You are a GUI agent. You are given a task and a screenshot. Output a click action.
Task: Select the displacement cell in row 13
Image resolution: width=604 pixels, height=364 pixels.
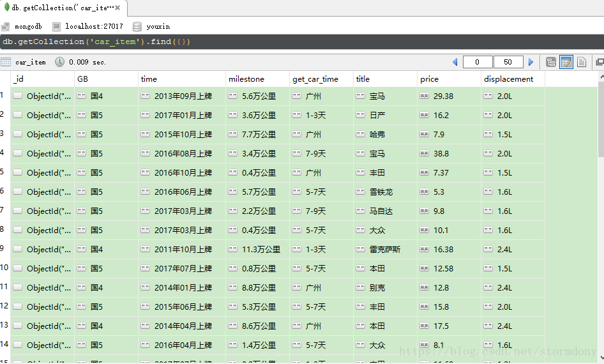click(x=513, y=326)
